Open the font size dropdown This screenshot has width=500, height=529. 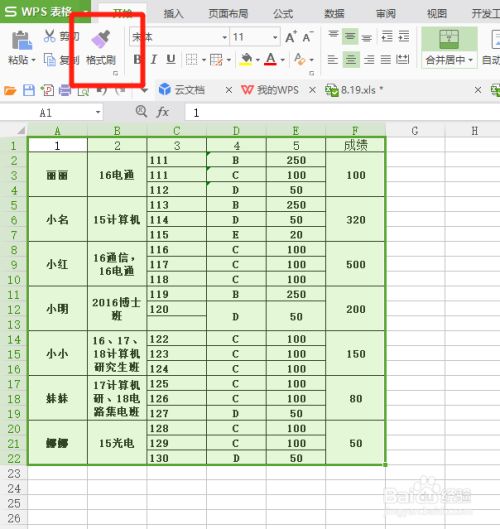(275, 37)
